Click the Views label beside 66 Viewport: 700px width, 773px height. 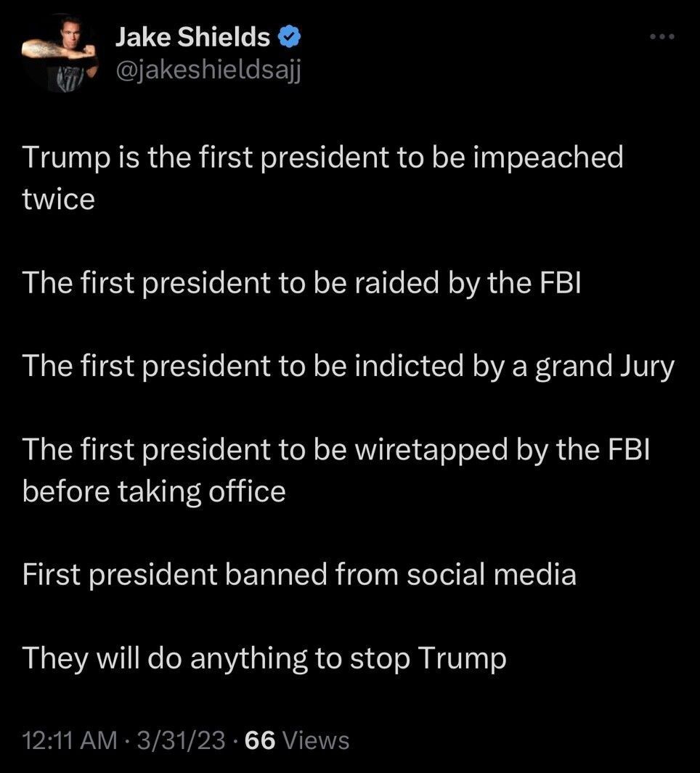(314, 740)
